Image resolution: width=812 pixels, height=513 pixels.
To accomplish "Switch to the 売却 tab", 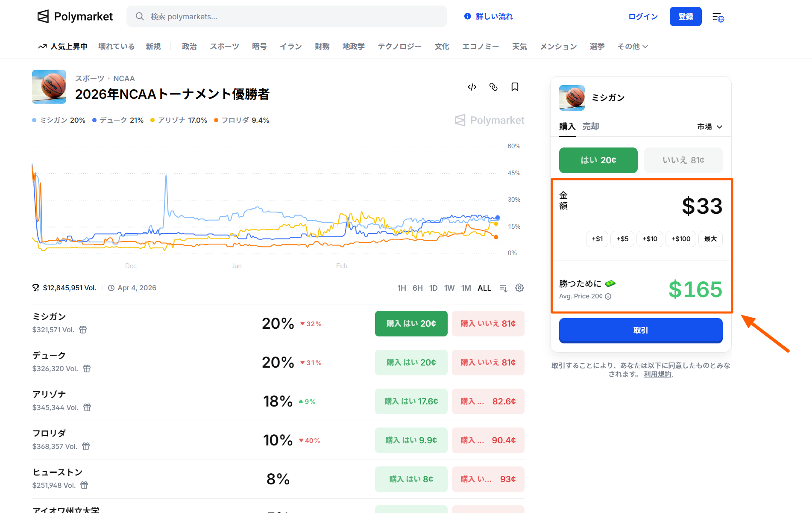I will click(x=591, y=127).
